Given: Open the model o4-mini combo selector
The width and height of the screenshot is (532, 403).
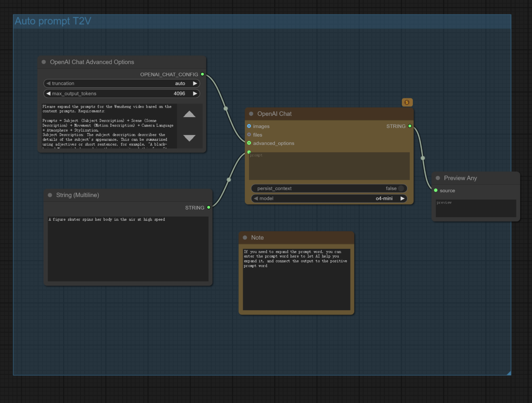Looking at the screenshot, I should pyautogui.click(x=329, y=198).
